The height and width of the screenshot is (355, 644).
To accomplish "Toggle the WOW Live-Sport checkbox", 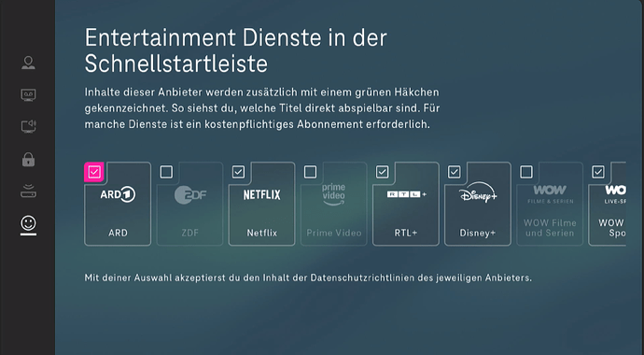I will pos(598,172).
